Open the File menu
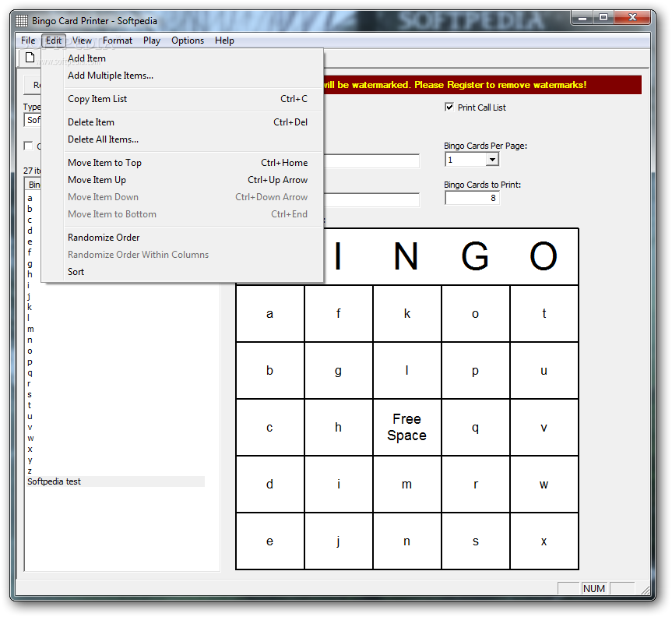Image resolution: width=672 pixels, height=617 pixels. pos(28,41)
